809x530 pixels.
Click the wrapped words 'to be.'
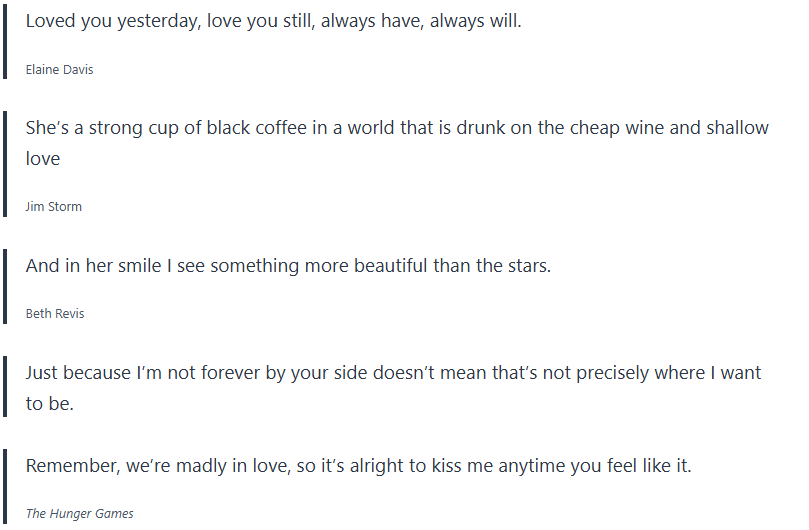[x=49, y=404]
